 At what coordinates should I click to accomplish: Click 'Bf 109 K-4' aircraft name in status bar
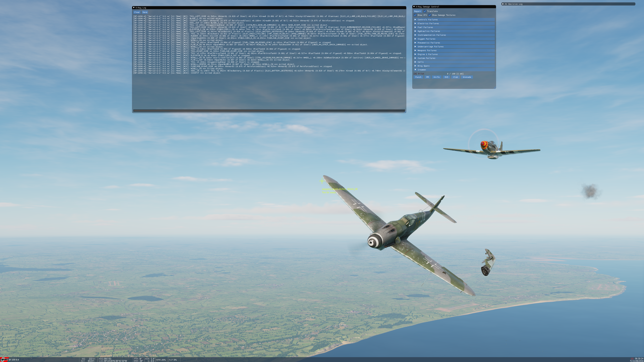click(14, 360)
